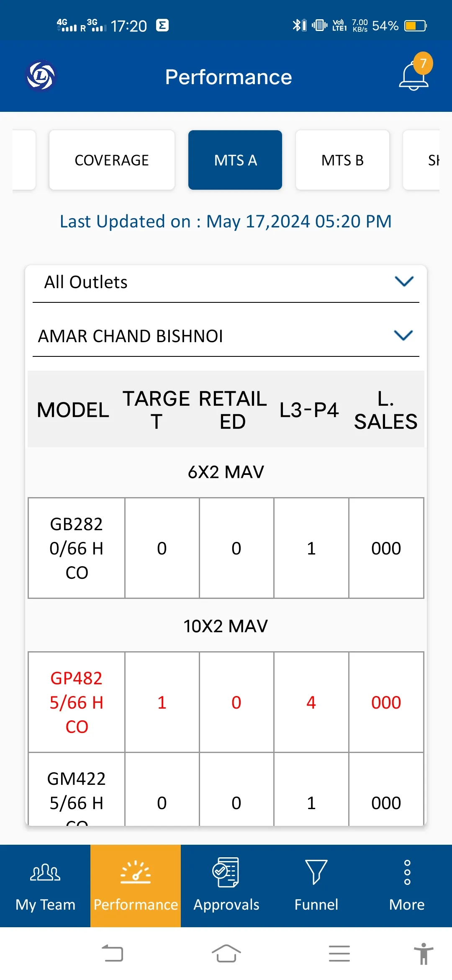The width and height of the screenshot is (452, 980).
Task: Tap the Ashok Leyland logo icon
Action: click(41, 76)
